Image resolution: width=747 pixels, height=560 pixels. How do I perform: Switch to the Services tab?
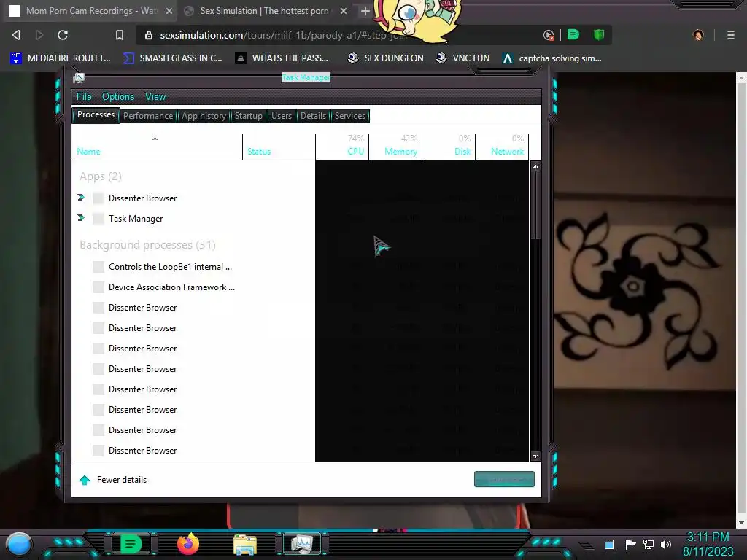(x=350, y=116)
